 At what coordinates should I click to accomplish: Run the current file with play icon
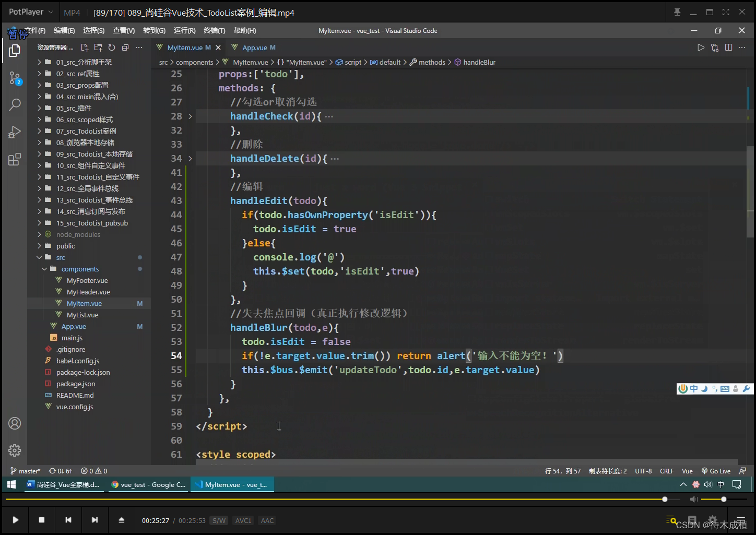(701, 47)
